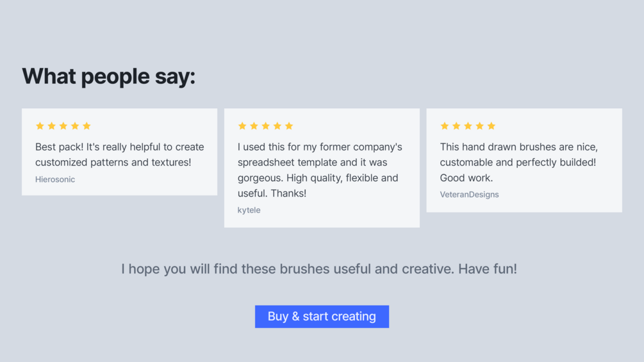The image size is (644, 362).
Task: Click the second star in VeteranDesigns' review
Action: coord(456,126)
